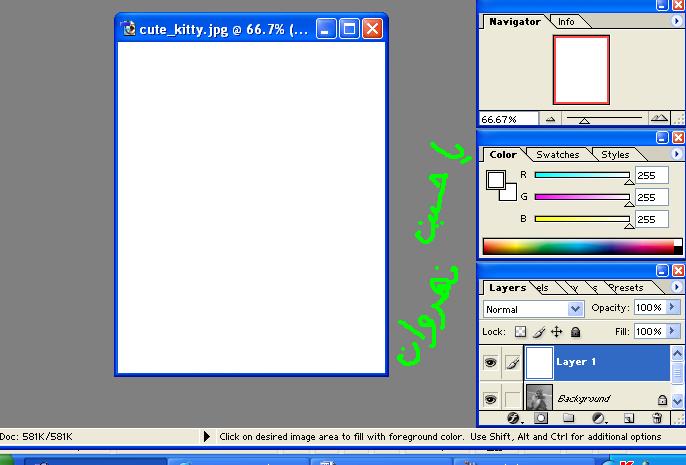Switch to the Swatches tab
Viewport: 686px width, 465px height.
tap(557, 154)
